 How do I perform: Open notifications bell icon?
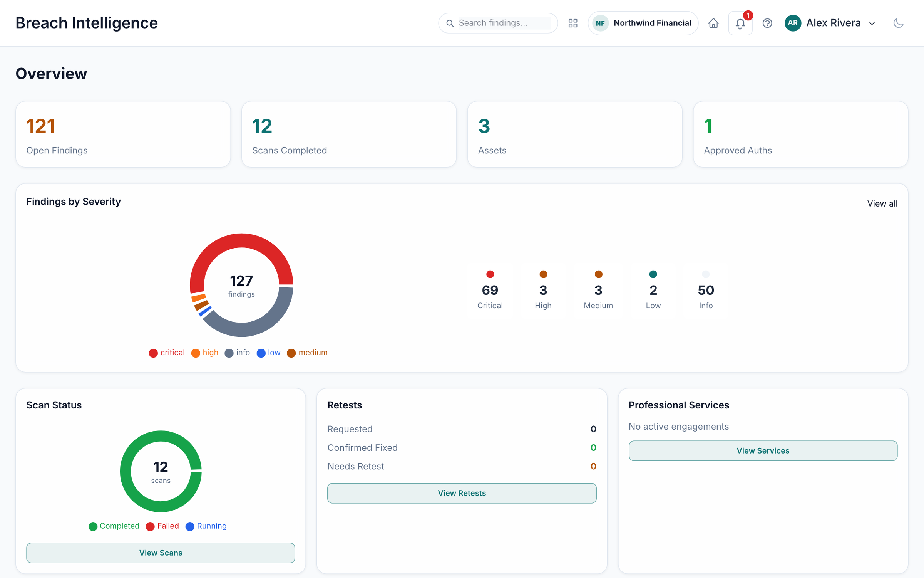740,24
